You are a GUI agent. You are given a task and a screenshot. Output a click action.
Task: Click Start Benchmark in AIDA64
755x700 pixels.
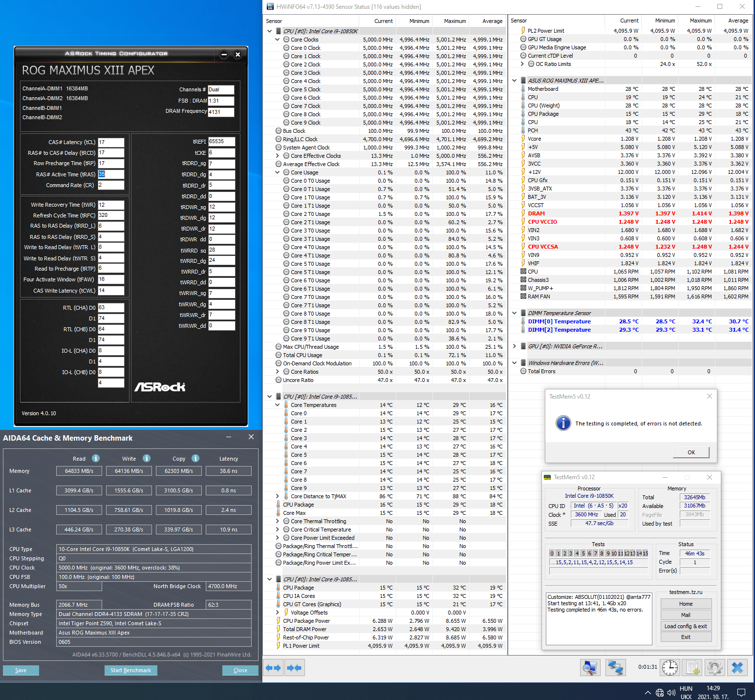pos(130,670)
